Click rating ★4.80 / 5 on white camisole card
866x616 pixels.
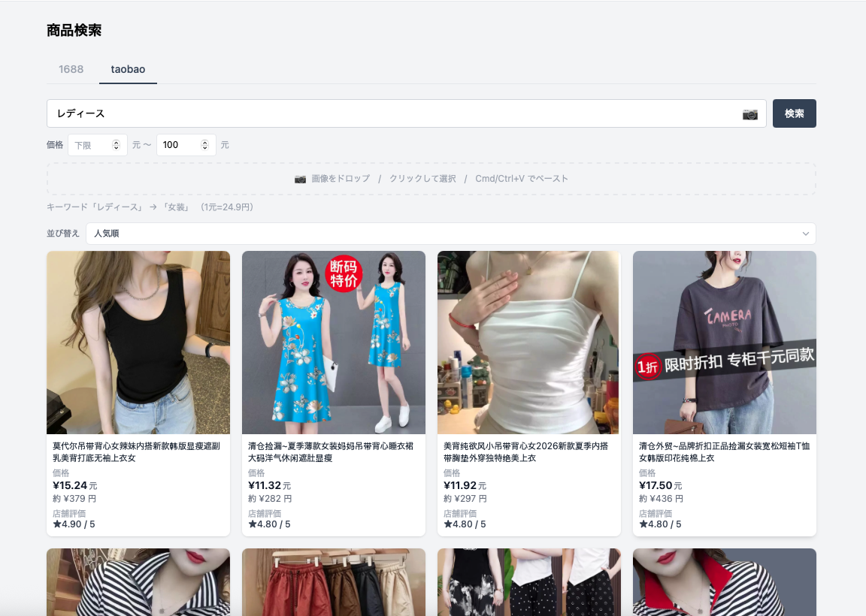tap(465, 524)
